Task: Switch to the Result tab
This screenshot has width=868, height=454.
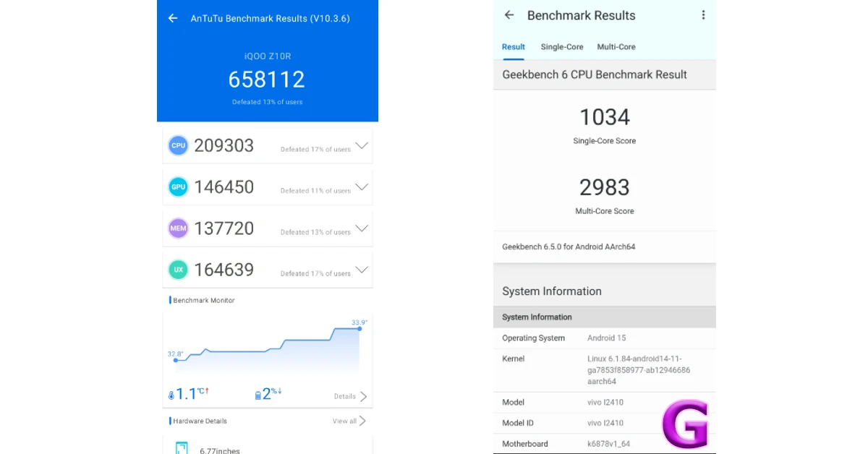Action: 514,47
